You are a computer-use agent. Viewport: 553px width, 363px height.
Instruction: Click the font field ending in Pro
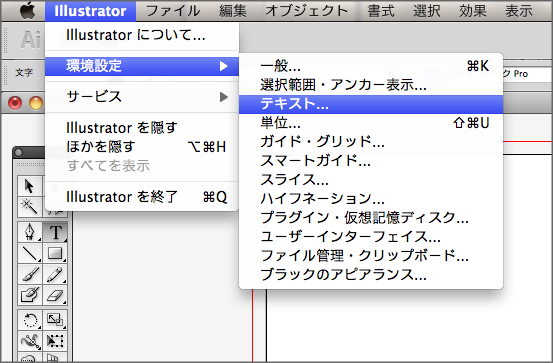click(x=527, y=74)
